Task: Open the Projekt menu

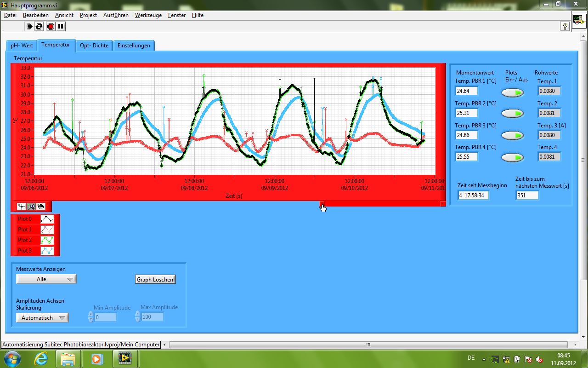Action: (88, 15)
